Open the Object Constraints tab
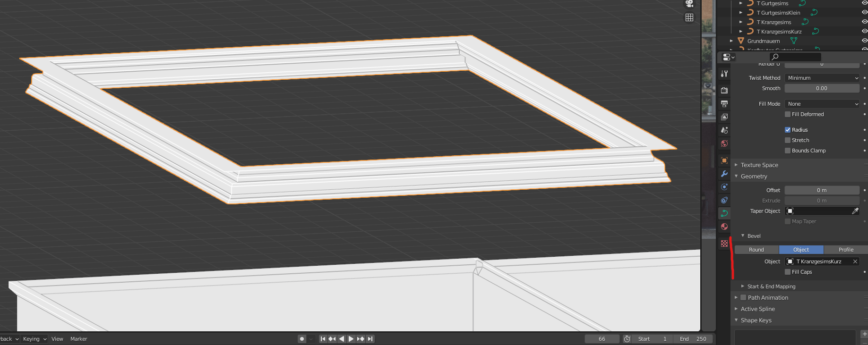 point(724,200)
